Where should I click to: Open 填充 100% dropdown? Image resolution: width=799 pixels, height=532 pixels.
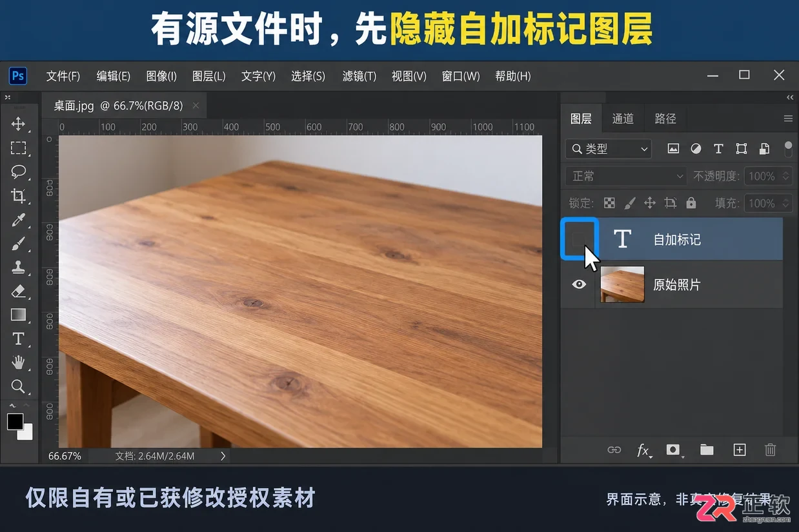pyautogui.click(x=768, y=203)
